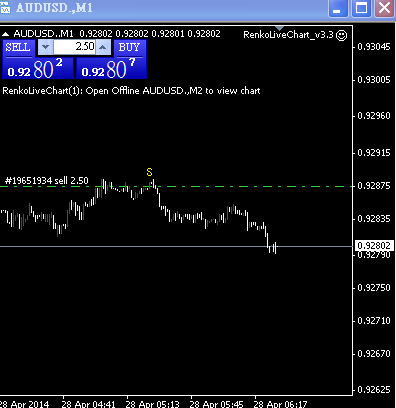This screenshot has width=396, height=408.
Task: Click the RenkoLiveChart smiley face icon
Action: point(341,35)
